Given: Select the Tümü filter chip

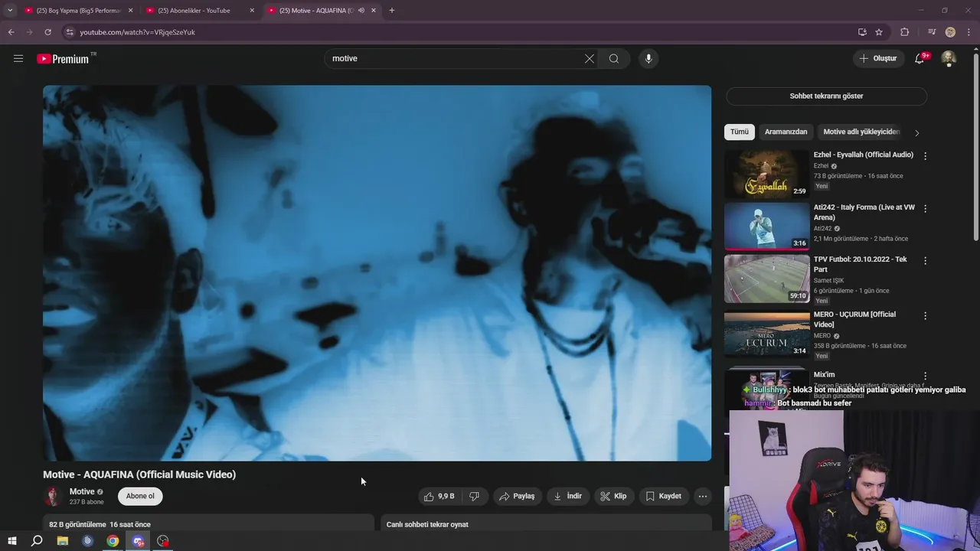Looking at the screenshot, I should coord(740,132).
